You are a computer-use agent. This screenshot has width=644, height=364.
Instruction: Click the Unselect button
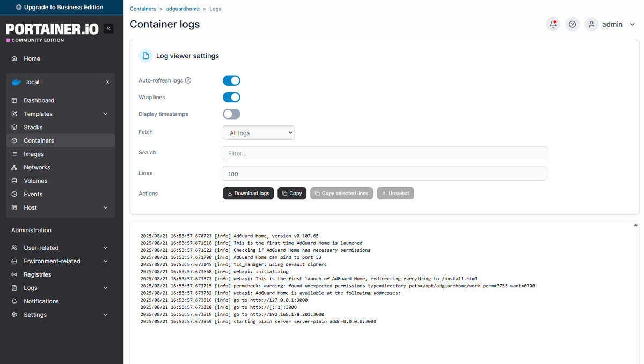pyautogui.click(x=396, y=193)
